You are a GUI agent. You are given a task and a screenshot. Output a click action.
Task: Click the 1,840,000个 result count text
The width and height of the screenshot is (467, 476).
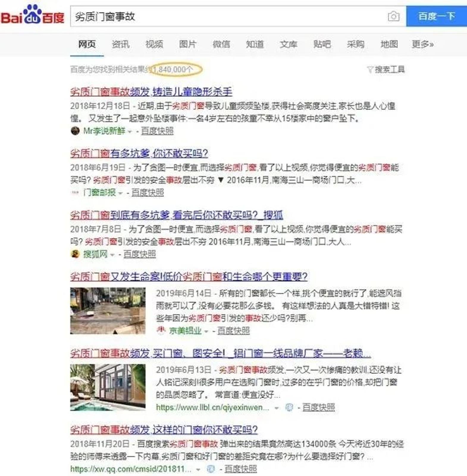pyautogui.click(x=173, y=70)
